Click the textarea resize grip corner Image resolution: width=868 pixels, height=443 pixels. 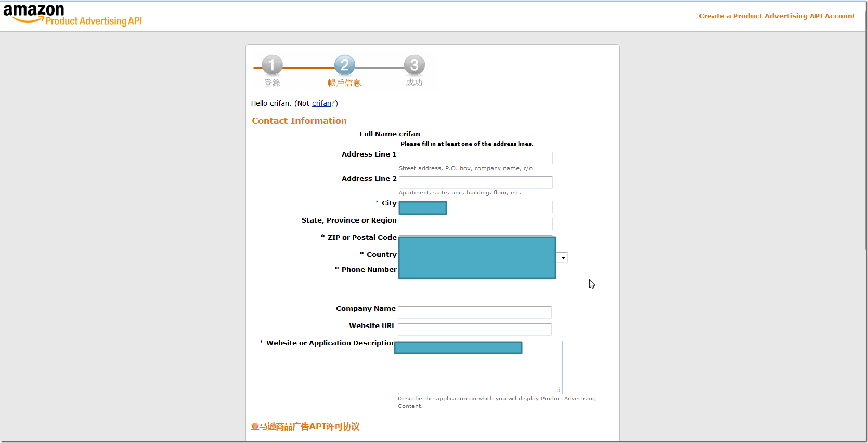(x=558, y=389)
